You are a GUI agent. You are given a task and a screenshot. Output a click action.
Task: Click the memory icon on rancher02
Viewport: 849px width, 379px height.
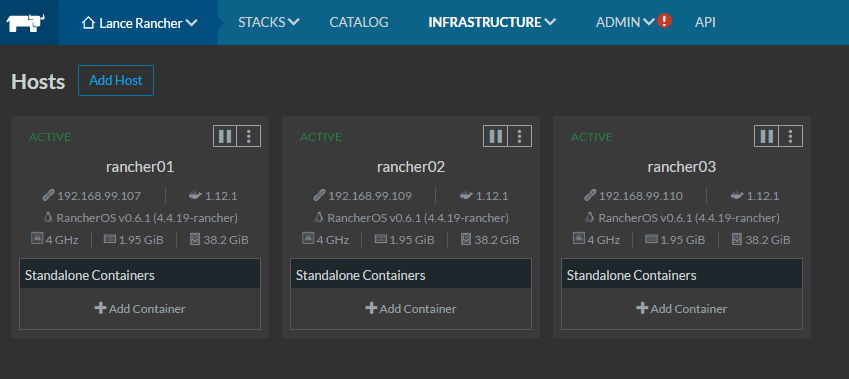[x=381, y=239]
